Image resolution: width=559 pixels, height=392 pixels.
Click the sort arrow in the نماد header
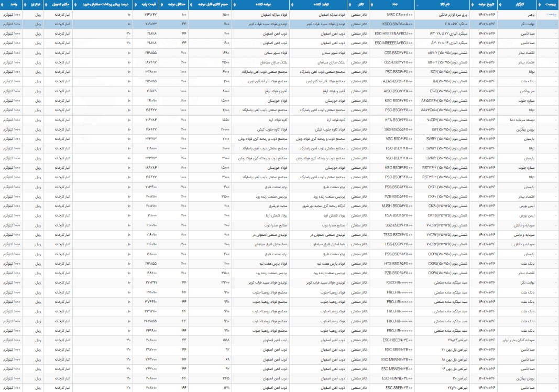pos(372,5)
